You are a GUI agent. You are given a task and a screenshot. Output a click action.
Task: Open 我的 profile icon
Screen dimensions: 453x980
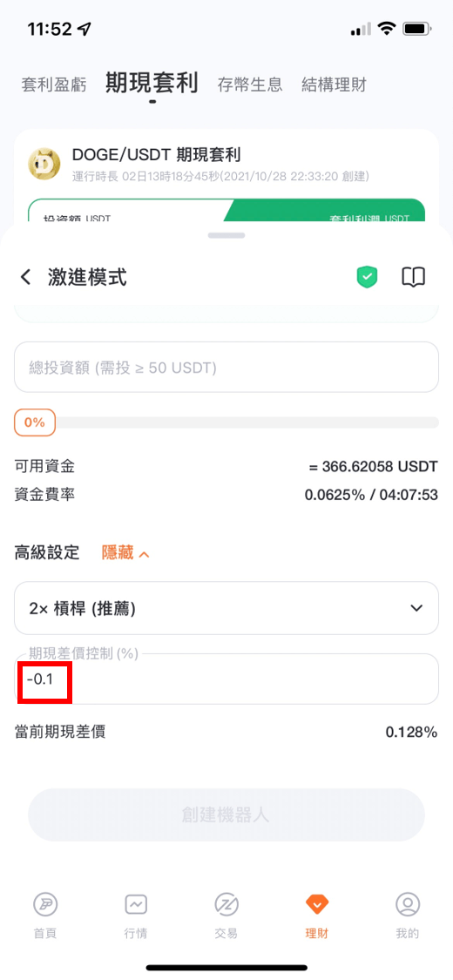408,904
